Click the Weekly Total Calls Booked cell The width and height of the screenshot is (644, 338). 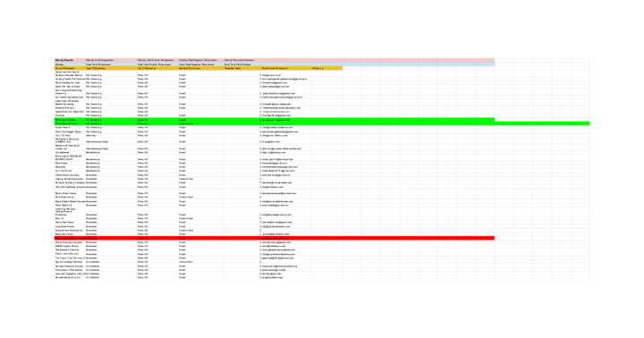pyautogui.click(x=242, y=61)
